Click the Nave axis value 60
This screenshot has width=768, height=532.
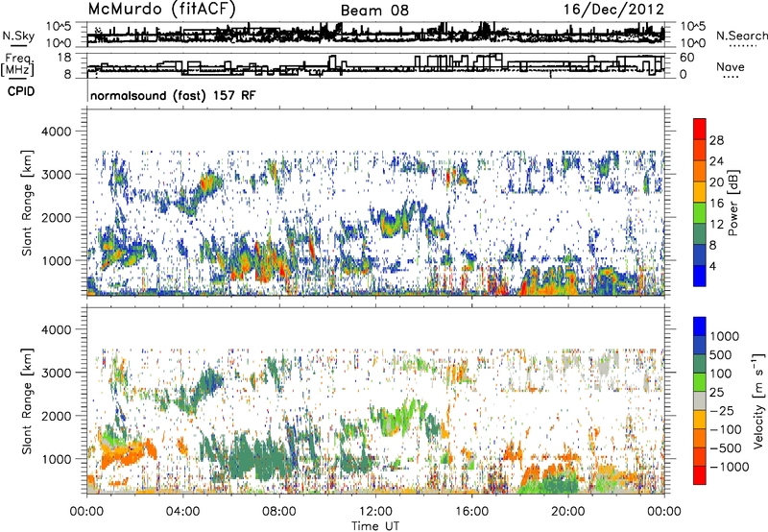tap(687, 58)
